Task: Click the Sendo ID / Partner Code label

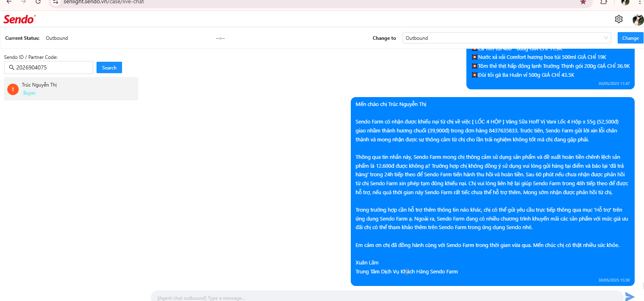Action: (x=31, y=57)
